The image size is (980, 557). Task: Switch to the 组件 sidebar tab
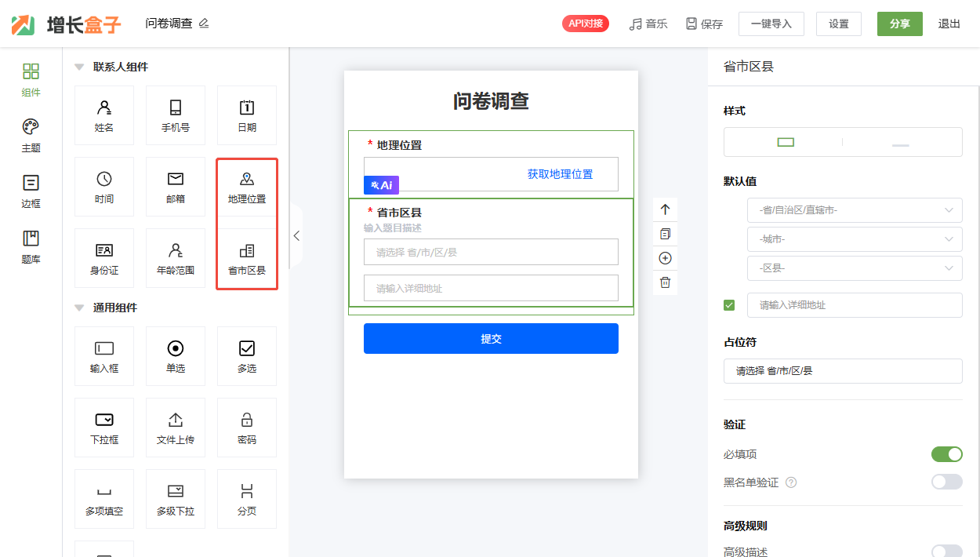pyautogui.click(x=31, y=81)
